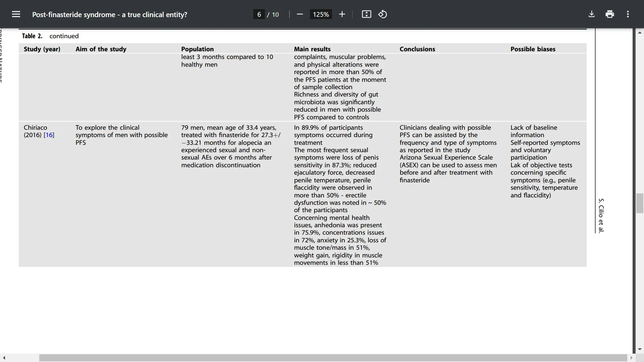Viewport: 644px width, 362px height.
Task: Click the 'Chiriaco' study name
Action: [x=36, y=127]
